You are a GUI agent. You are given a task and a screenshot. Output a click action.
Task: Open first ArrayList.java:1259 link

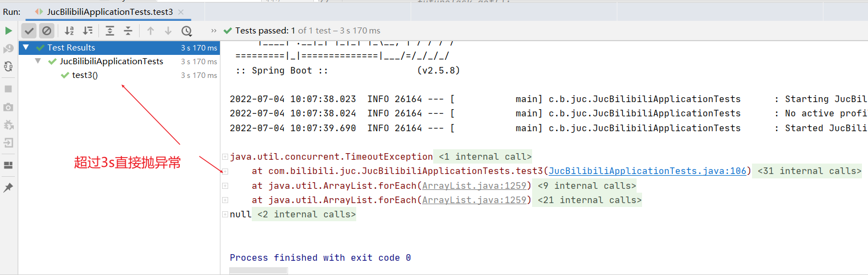pyautogui.click(x=474, y=186)
